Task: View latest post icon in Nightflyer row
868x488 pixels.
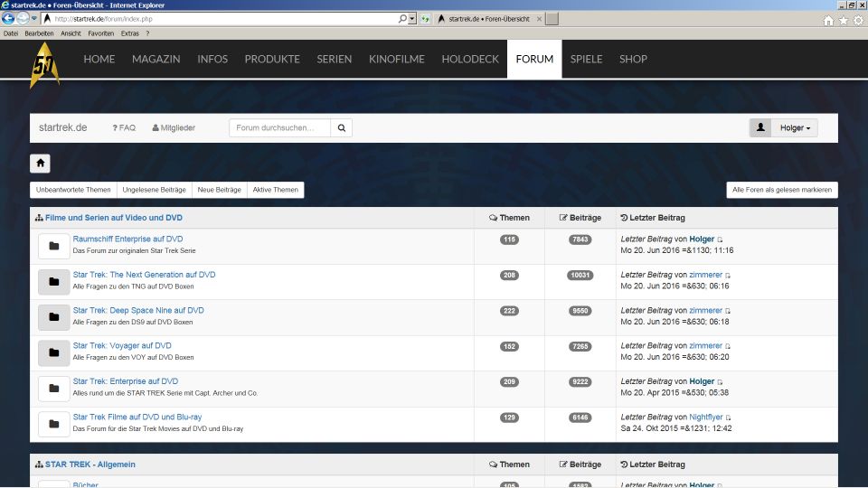Action: pyautogui.click(x=729, y=418)
